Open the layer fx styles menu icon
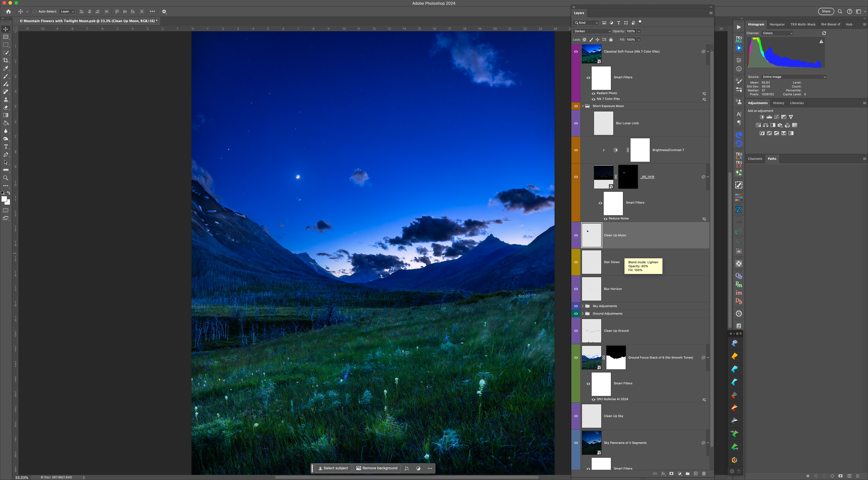The height and width of the screenshot is (480, 868). pos(663,474)
